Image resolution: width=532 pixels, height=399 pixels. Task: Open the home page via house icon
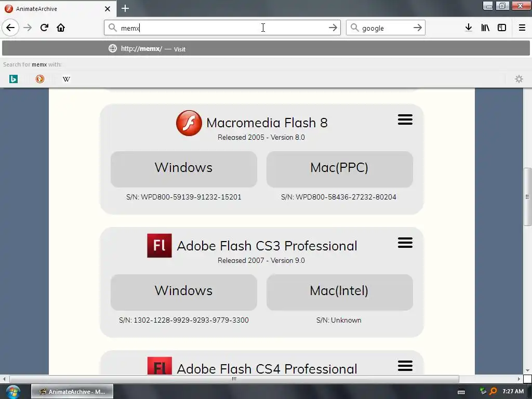click(x=61, y=28)
